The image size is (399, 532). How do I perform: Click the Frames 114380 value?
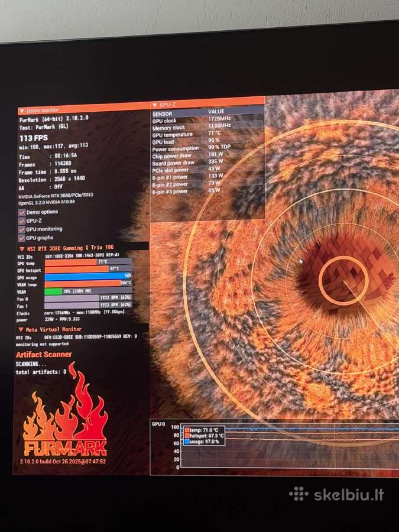point(63,164)
